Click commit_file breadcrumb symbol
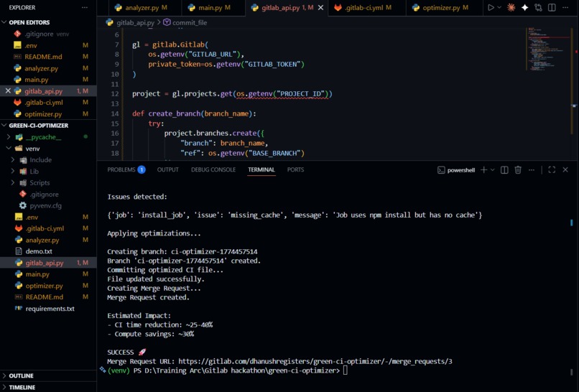 click(x=190, y=22)
